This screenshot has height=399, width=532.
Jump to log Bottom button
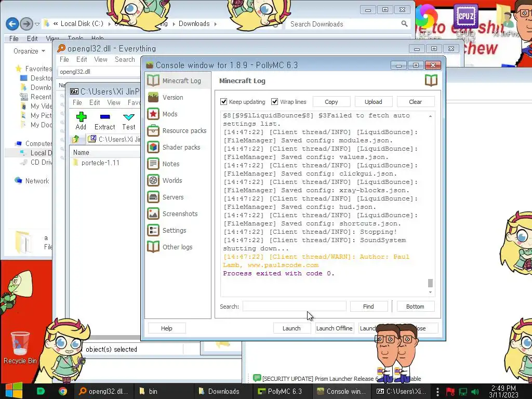click(x=415, y=307)
